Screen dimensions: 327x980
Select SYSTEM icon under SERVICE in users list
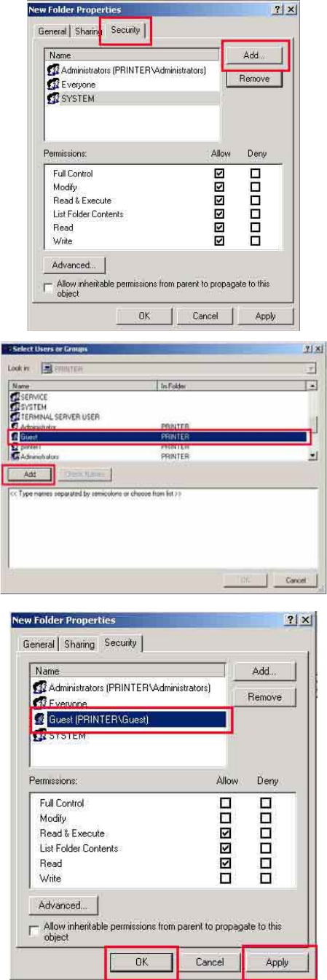coord(15,407)
